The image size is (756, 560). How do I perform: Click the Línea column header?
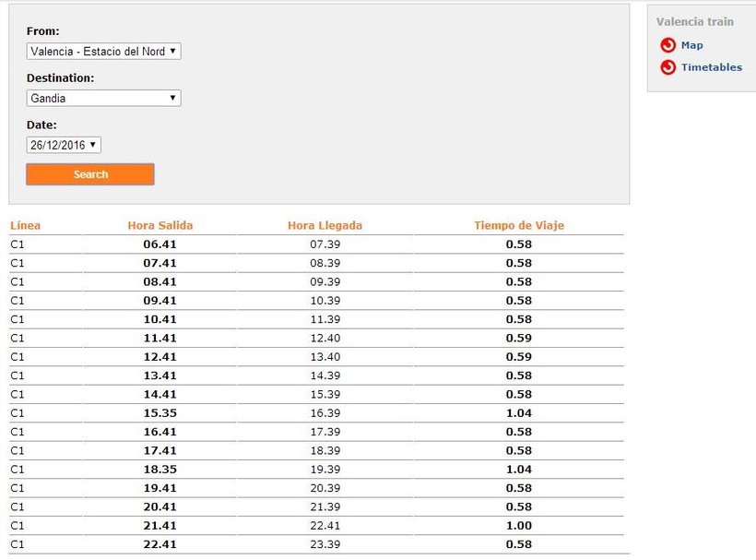pyautogui.click(x=26, y=225)
